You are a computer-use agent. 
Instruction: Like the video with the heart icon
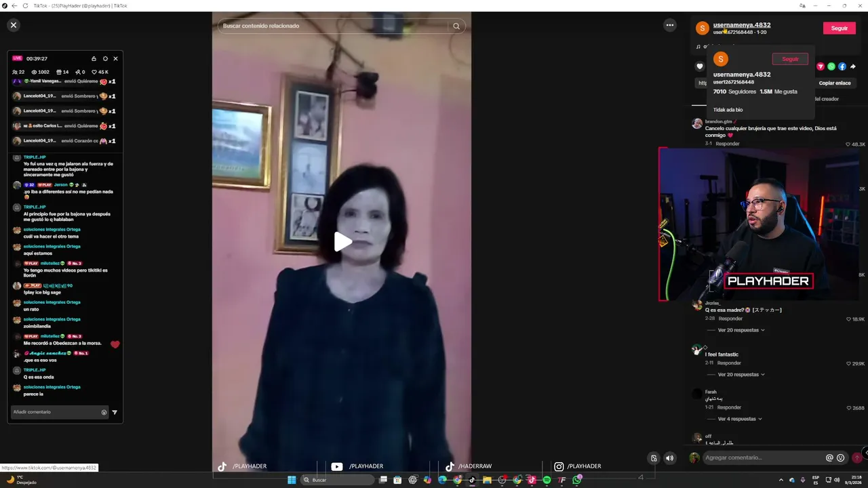700,66
